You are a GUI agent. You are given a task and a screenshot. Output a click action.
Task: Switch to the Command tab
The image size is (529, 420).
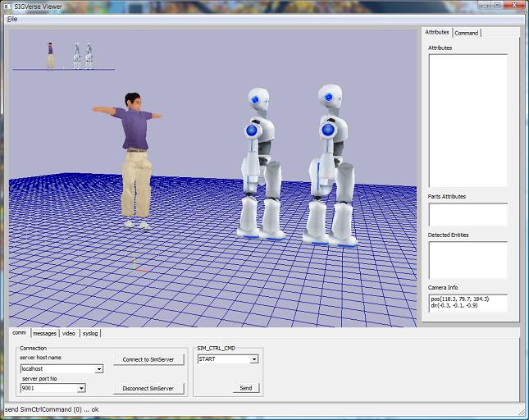click(467, 33)
